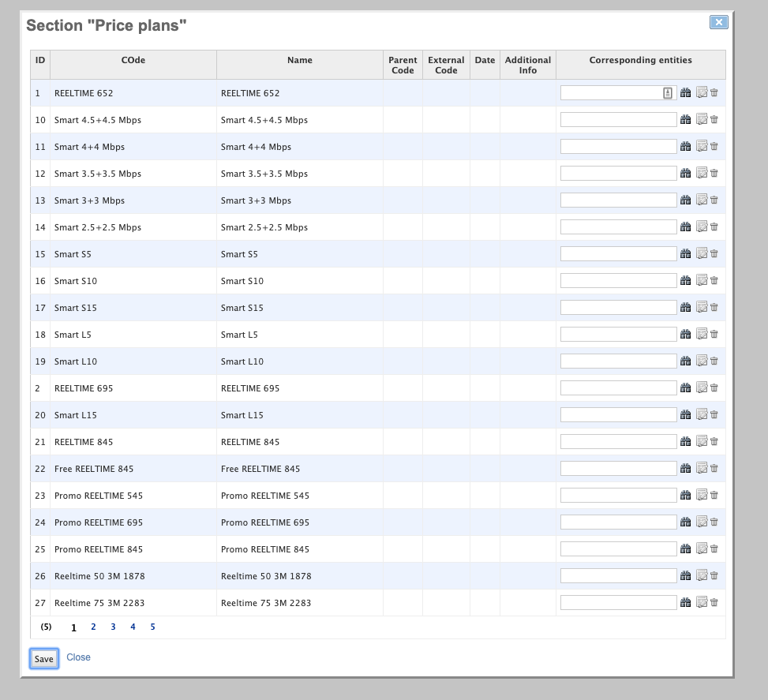Click binoculars icon for Smart S5 row
This screenshot has height=700, width=768.
pyautogui.click(x=685, y=254)
